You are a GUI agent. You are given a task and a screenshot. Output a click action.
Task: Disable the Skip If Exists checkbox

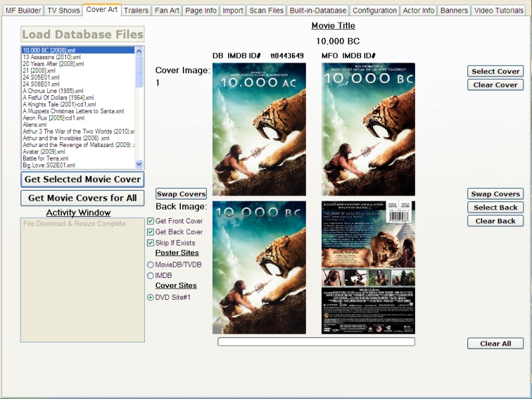(x=150, y=243)
